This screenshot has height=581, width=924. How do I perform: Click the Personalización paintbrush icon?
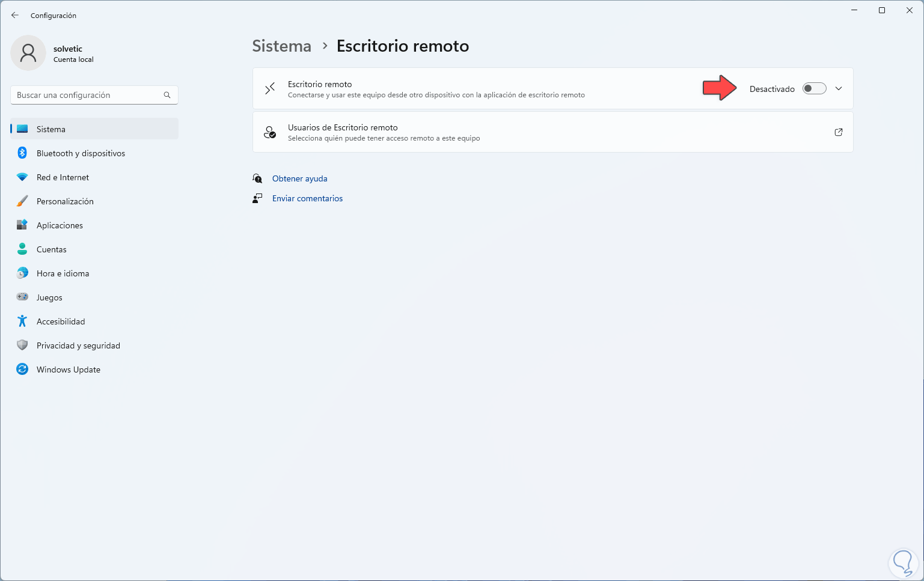22,201
